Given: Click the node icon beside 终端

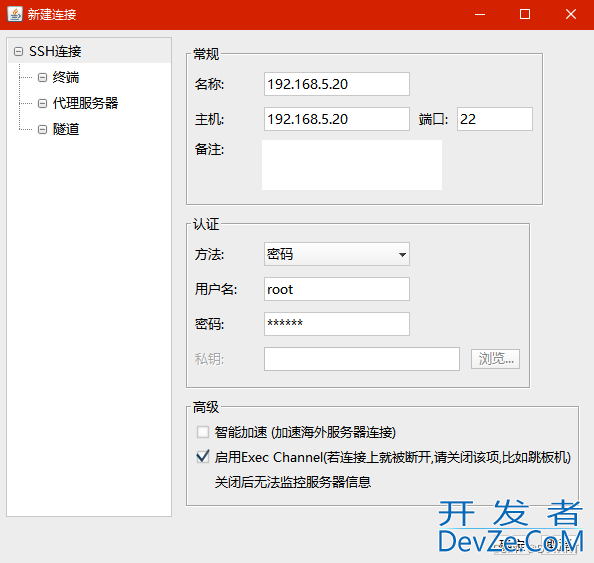Looking at the screenshot, I should [x=42, y=77].
